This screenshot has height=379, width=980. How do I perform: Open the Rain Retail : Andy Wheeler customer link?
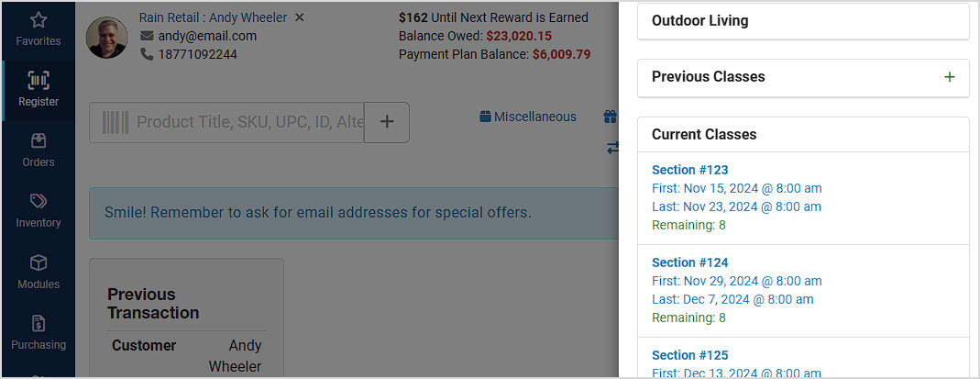(213, 17)
